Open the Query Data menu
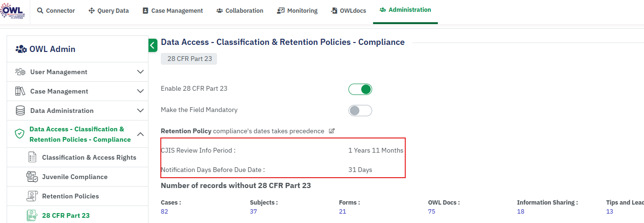Image resolution: width=644 pixels, height=223 pixels. (x=109, y=11)
